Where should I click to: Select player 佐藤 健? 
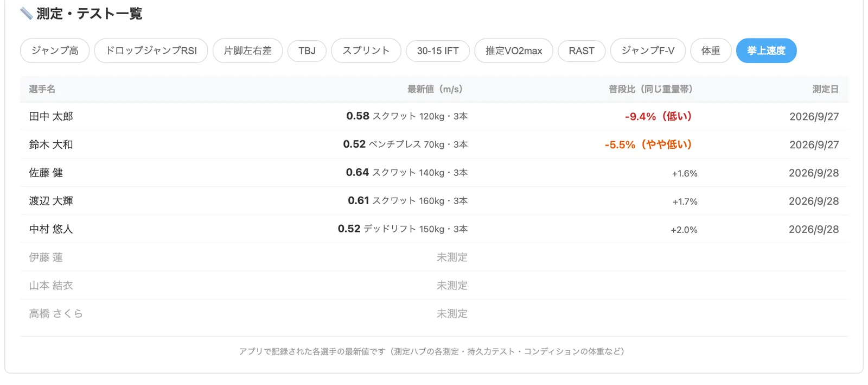[x=46, y=173]
